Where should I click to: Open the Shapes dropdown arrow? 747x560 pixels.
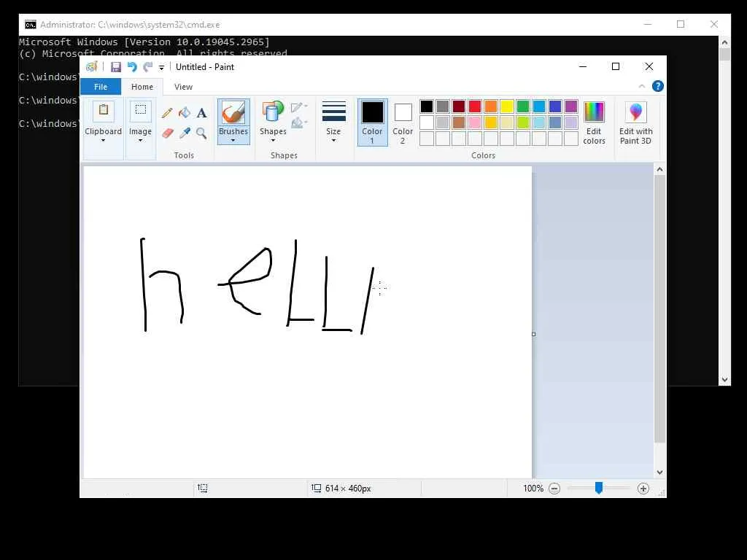[x=273, y=141]
